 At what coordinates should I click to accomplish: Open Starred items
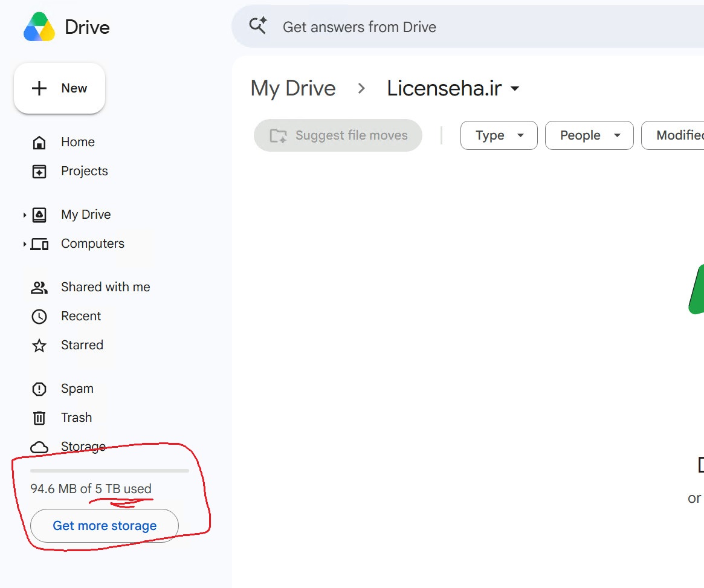point(82,344)
